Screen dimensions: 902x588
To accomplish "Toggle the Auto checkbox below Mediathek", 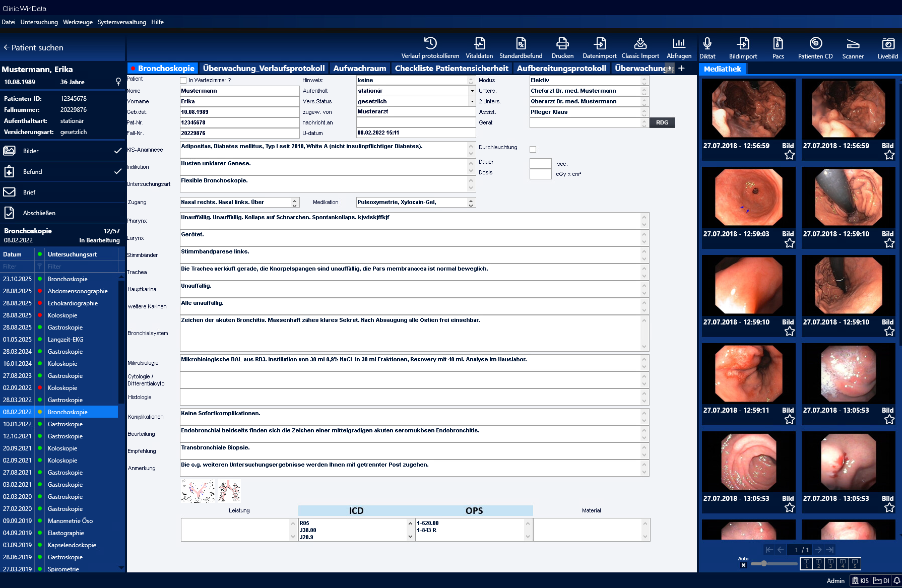I will pos(743,565).
